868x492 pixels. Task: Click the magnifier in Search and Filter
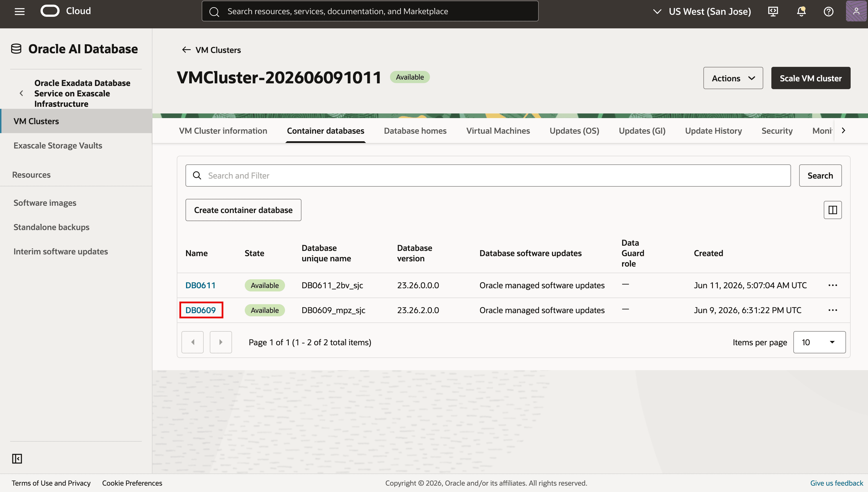point(197,175)
